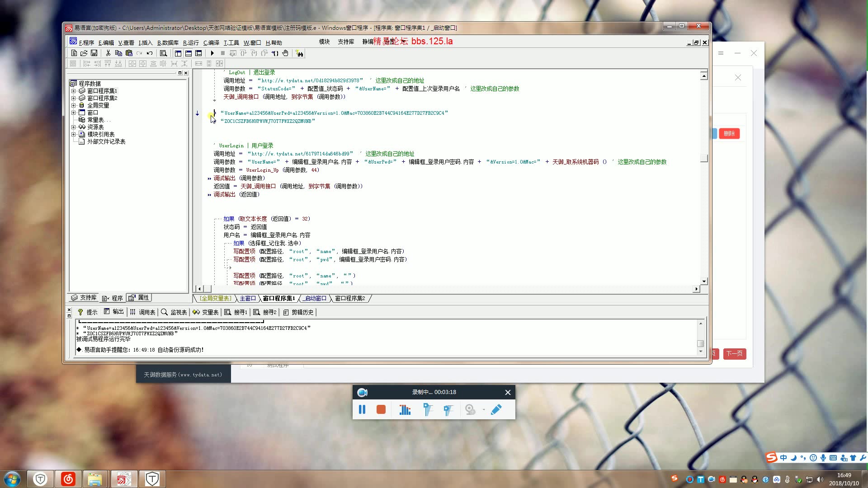Toggle the bottom status panel layout icon

tap(188, 53)
